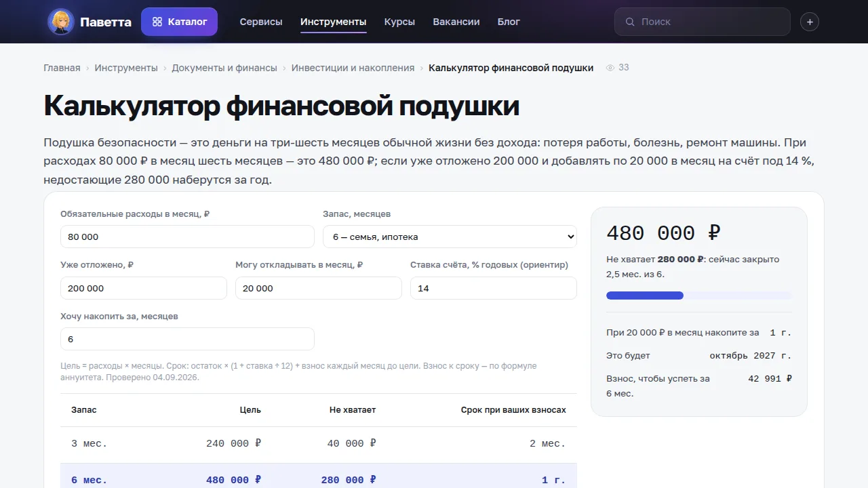Image resolution: width=868 pixels, height=488 pixels.
Task: Open Документы и финансы breadcrumb
Action: [x=224, y=68]
